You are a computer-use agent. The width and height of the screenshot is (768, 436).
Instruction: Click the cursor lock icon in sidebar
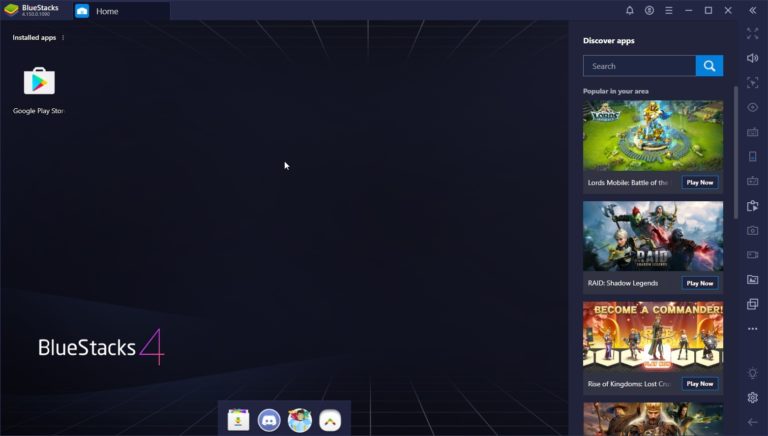pyautogui.click(x=752, y=83)
